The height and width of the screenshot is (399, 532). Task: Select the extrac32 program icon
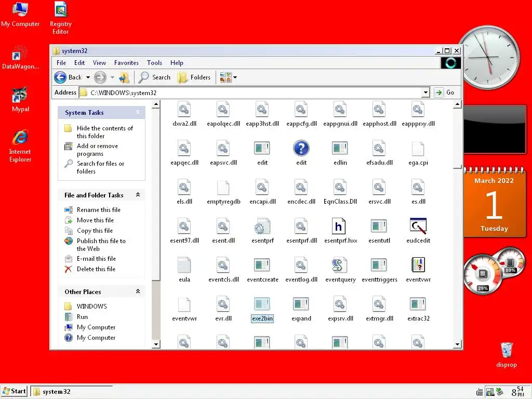click(x=418, y=304)
